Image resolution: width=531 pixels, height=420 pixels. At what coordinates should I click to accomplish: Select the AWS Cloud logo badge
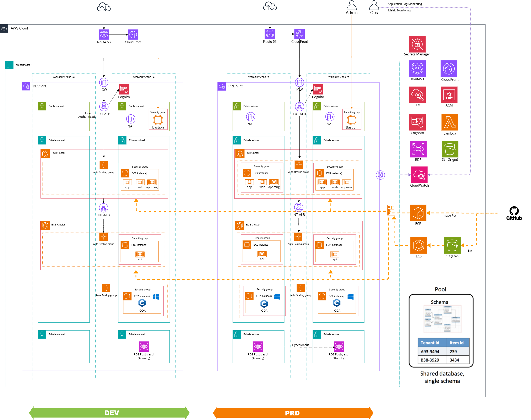point(4,28)
